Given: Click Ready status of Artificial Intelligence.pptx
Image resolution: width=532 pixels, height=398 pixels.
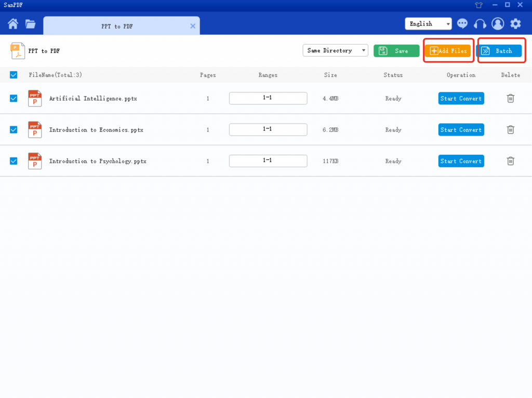Looking at the screenshot, I should click(x=393, y=98).
